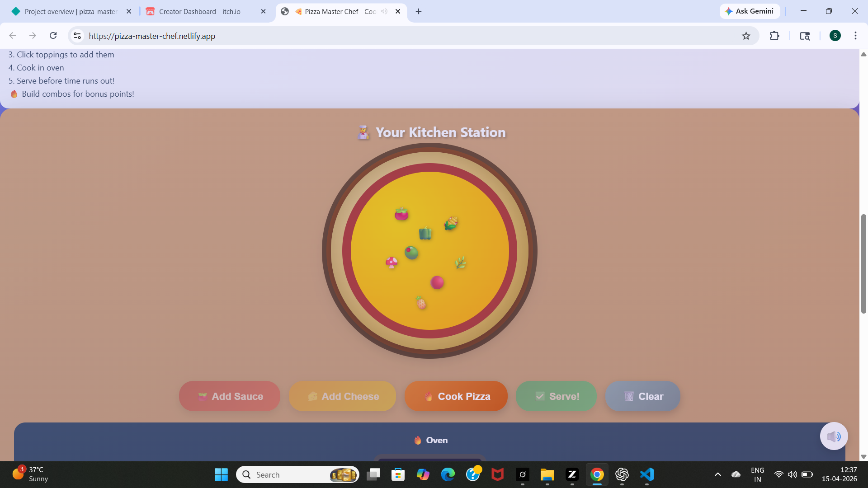This screenshot has height=488, width=868.
Task: Click the mushroom topping on the pizza
Action: 392,262
